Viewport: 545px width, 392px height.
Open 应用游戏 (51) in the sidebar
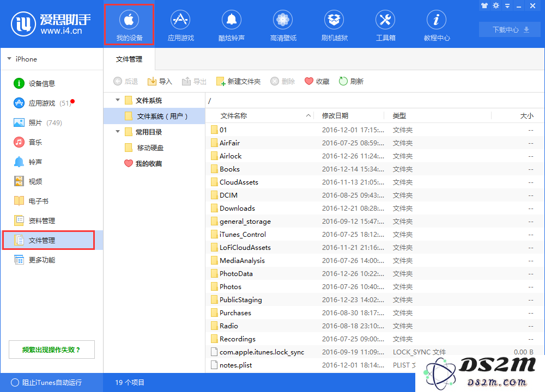tap(52, 103)
